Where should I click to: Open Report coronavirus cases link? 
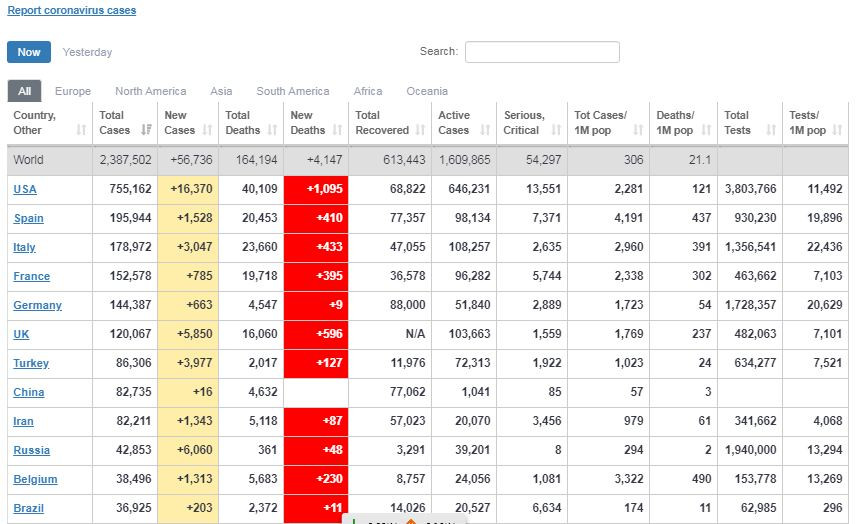[72, 10]
